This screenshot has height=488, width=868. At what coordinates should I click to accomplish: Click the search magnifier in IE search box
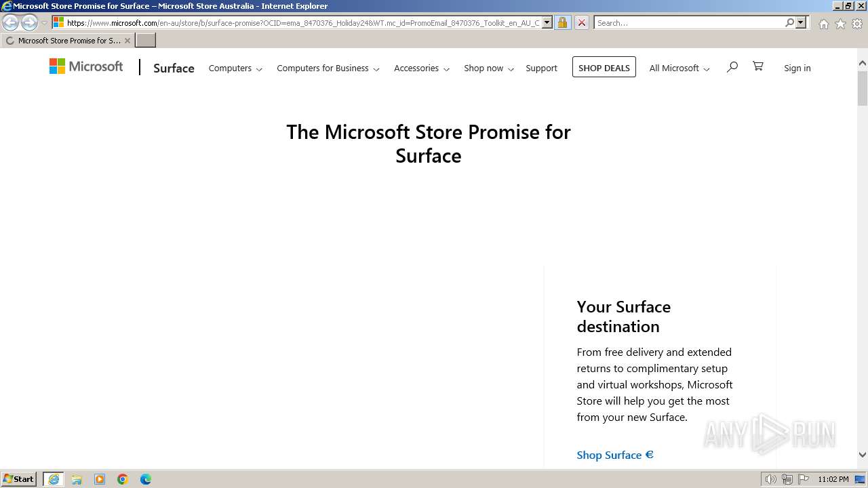789,22
